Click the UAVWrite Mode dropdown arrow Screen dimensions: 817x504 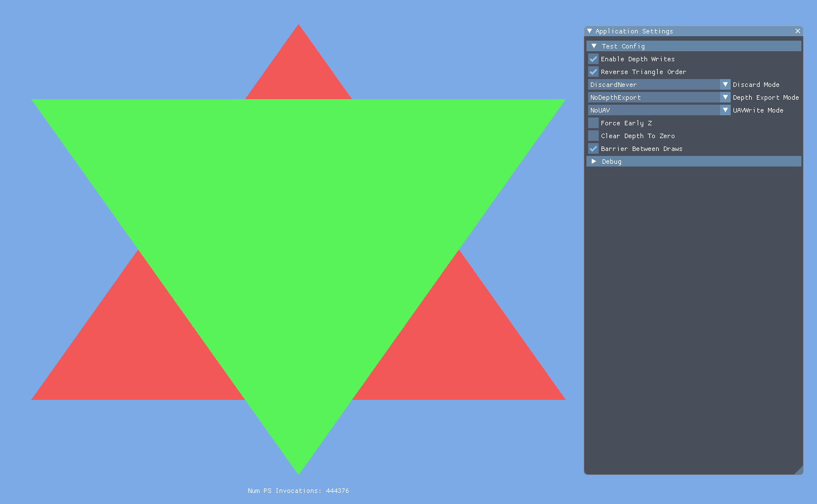(x=725, y=110)
